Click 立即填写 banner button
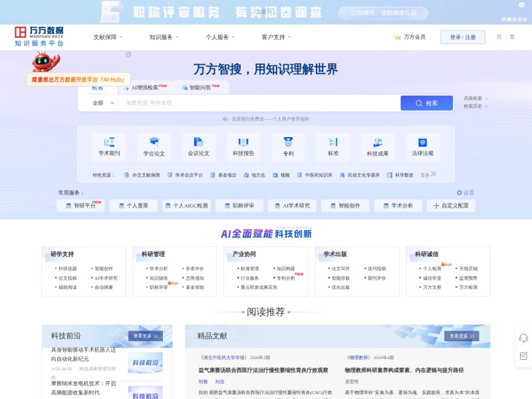Screen dimensions: 532x399 click(x=383, y=13)
